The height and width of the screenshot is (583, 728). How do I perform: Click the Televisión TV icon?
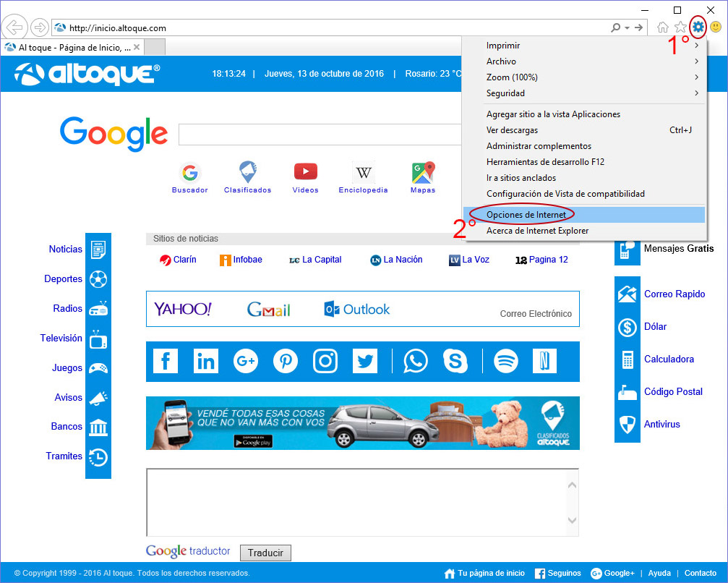coord(98,339)
